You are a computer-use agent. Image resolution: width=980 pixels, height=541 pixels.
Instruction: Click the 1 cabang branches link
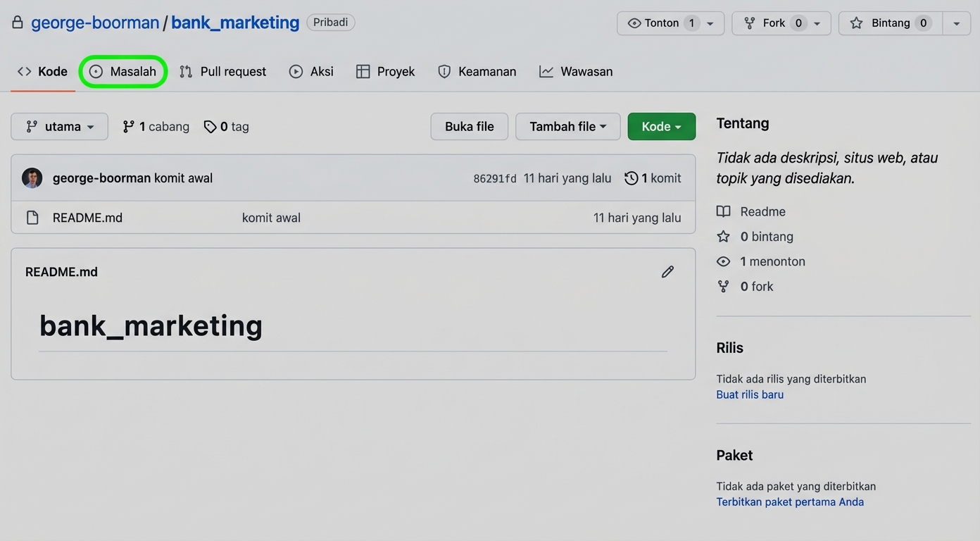156,127
